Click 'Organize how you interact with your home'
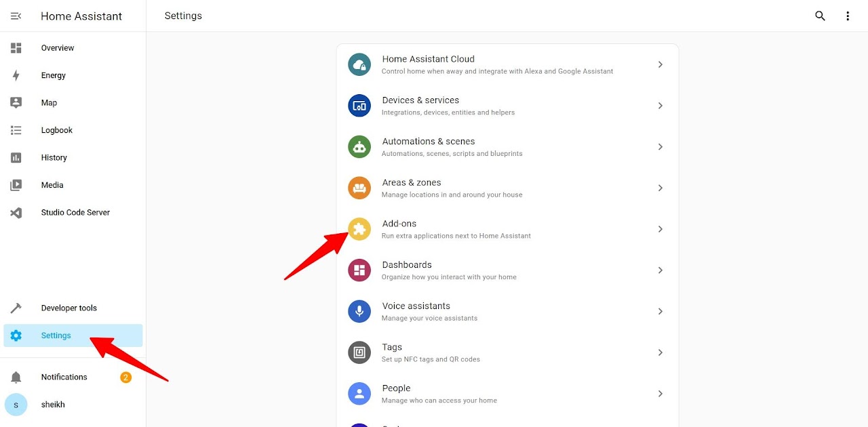Viewport: 868px width, 427px height. pyautogui.click(x=449, y=277)
